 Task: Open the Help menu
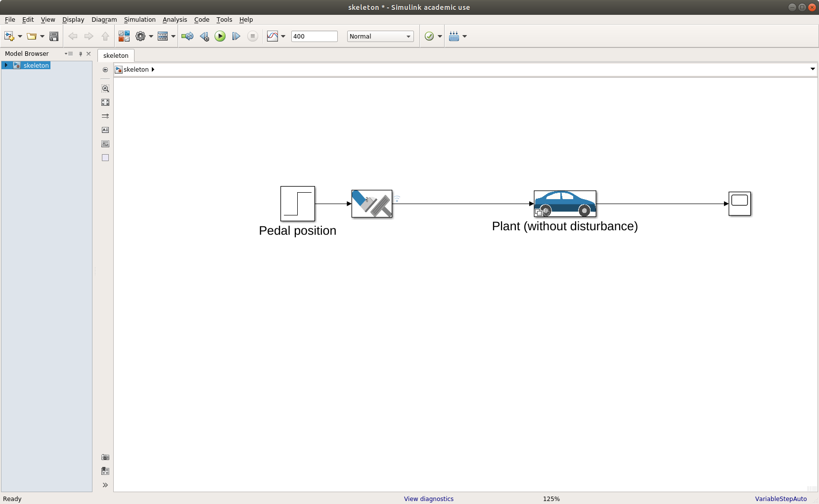246,20
